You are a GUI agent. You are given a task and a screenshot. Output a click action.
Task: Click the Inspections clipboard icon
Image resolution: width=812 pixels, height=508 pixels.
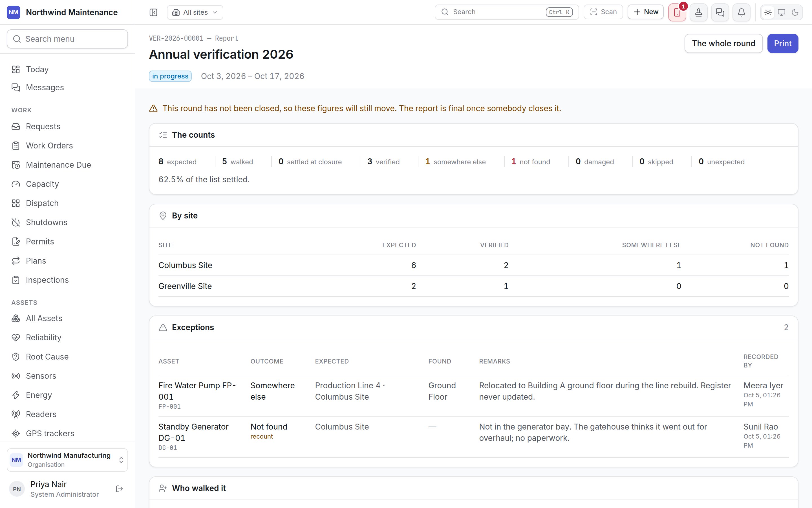point(16,280)
